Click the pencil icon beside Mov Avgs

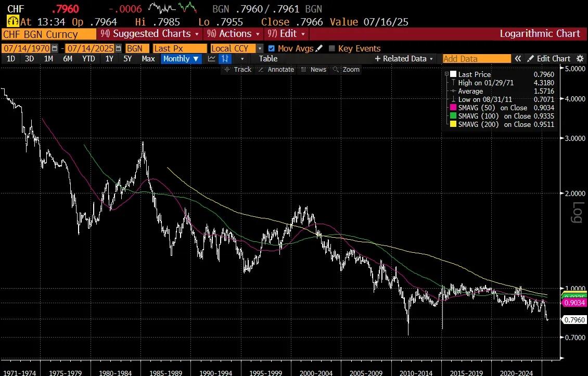point(319,48)
